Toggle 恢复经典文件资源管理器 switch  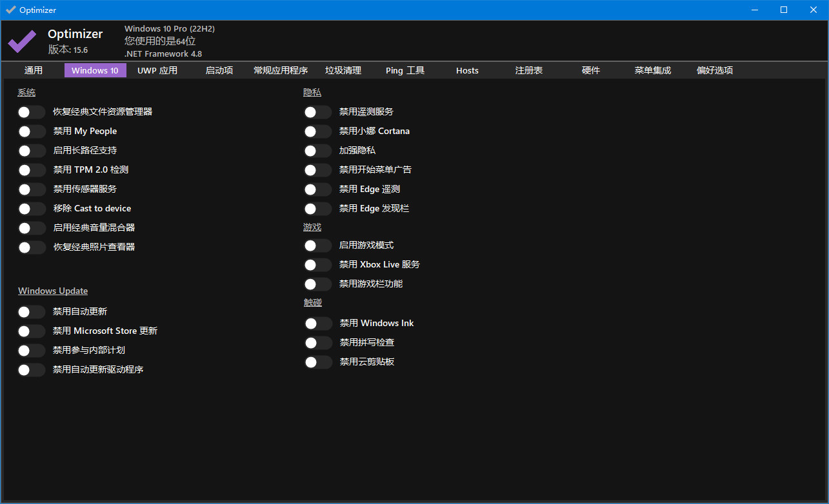point(32,112)
